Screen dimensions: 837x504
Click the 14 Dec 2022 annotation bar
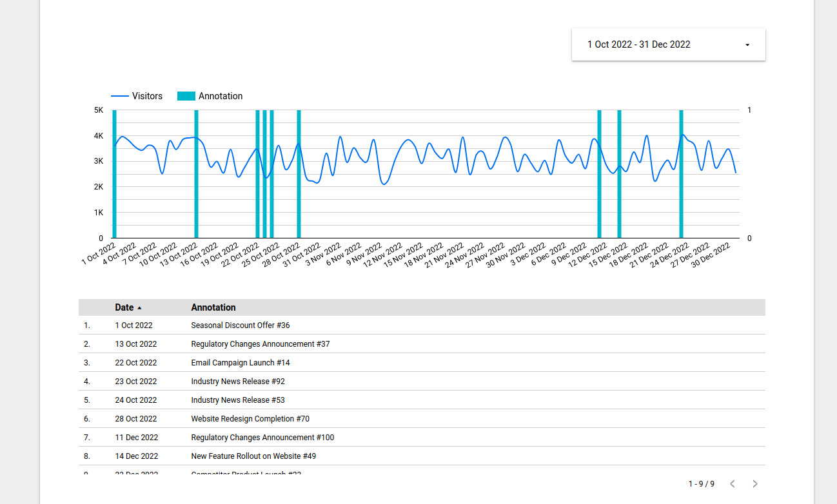tap(619, 174)
